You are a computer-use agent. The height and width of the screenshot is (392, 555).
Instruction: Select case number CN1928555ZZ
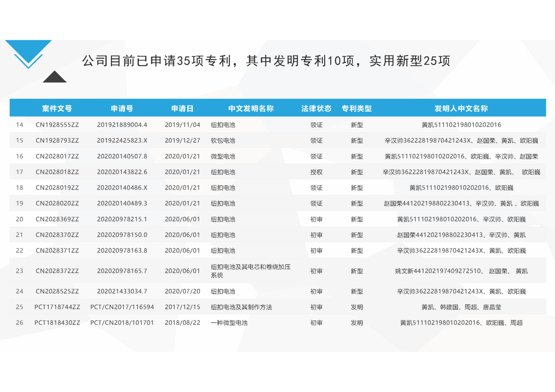[x=57, y=125]
